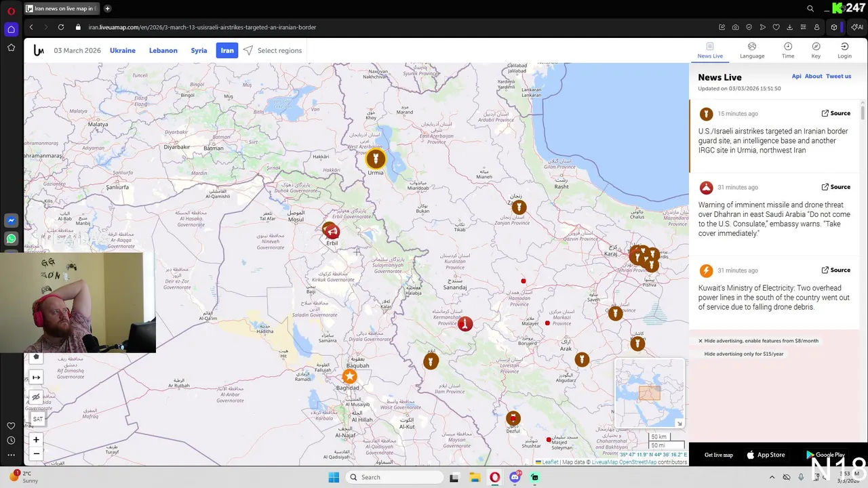Click the About link

click(813, 77)
